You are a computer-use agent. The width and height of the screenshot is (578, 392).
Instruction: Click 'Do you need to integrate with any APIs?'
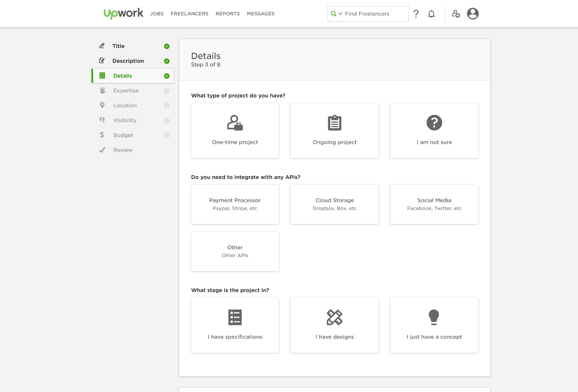point(245,177)
